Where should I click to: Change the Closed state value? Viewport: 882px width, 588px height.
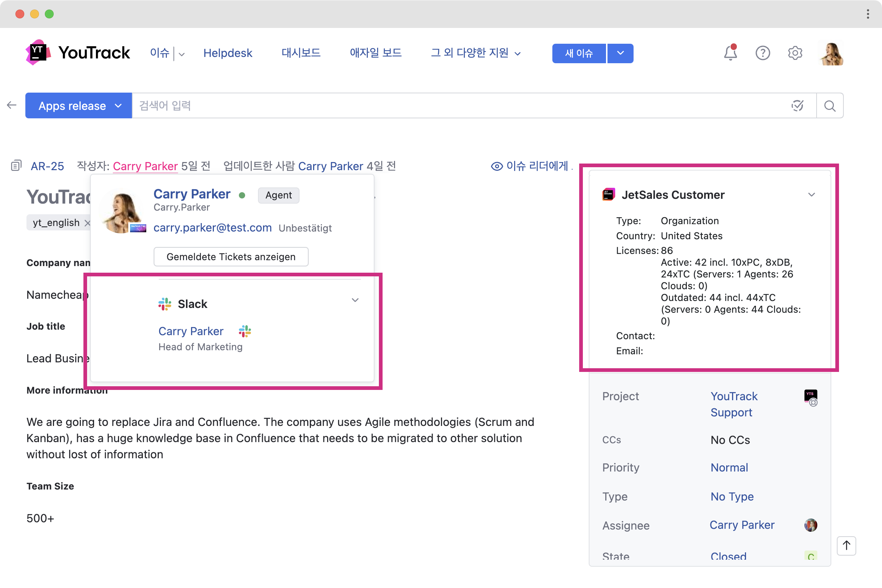point(728,556)
